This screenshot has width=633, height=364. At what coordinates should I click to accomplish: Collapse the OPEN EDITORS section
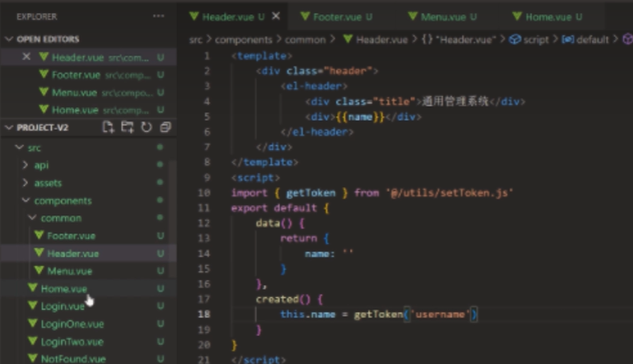[9, 39]
